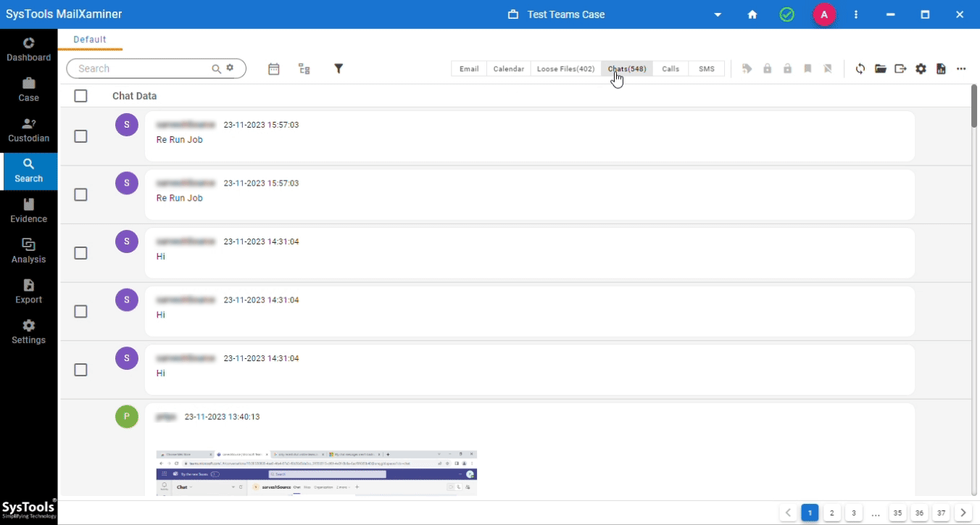This screenshot has width=980, height=525.
Task: Open the vertical three-dot menu in title bar
Action: click(x=856, y=15)
